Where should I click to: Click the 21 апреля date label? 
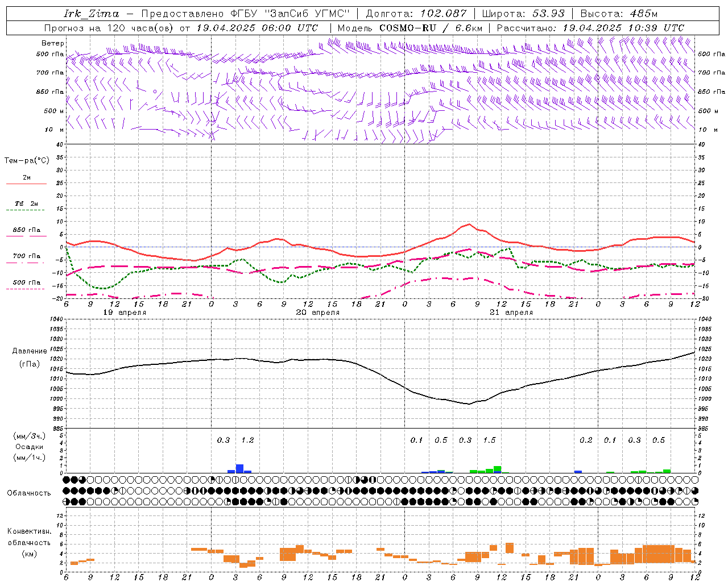[511, 313]
